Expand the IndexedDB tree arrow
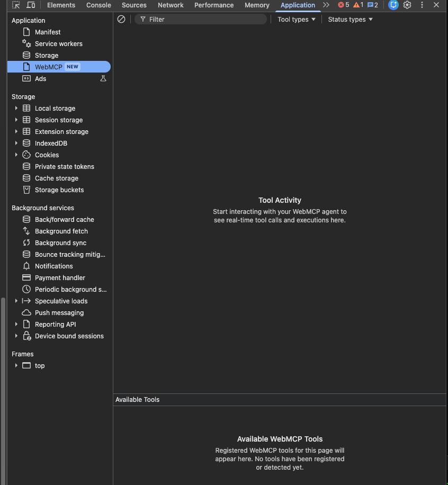Viewport: 448px width, 485px height. coord(16,143)
